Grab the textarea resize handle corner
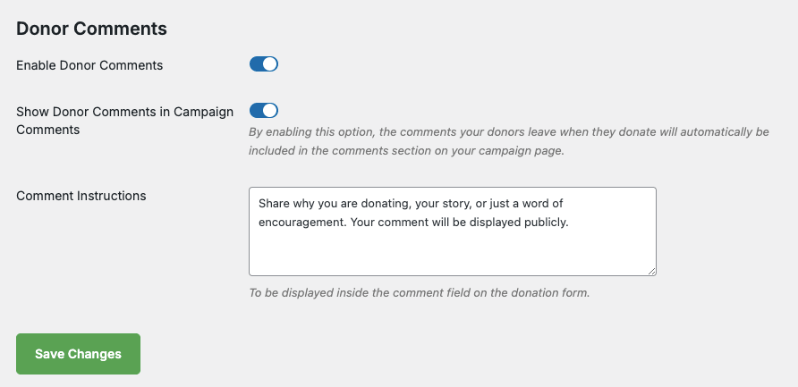The height and width of the screenshot is (387, 798). pos(651,271)
